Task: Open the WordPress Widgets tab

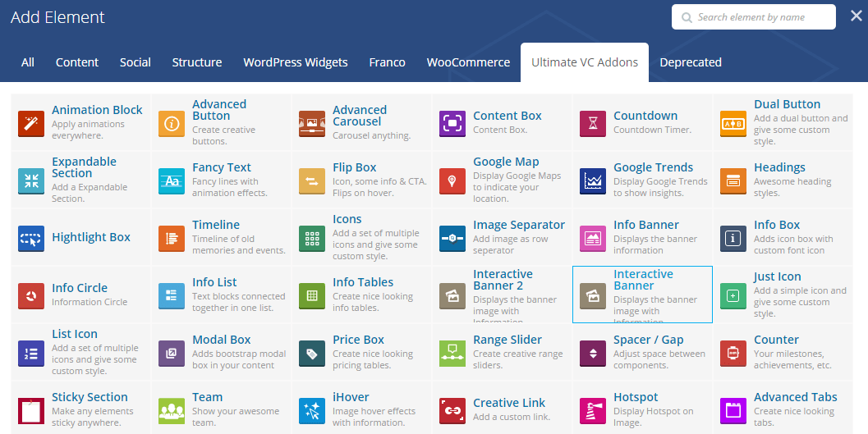Action: (x=296, y=62)
